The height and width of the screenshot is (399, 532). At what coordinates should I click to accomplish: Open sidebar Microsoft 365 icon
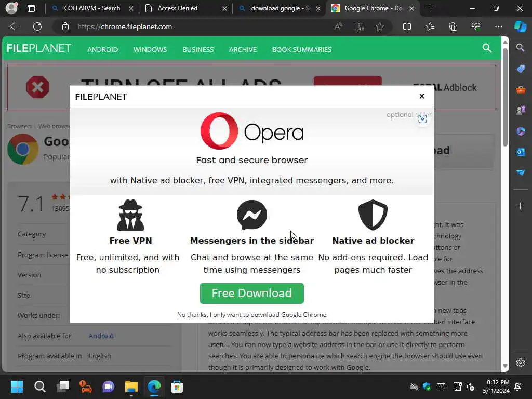[521, 131]
